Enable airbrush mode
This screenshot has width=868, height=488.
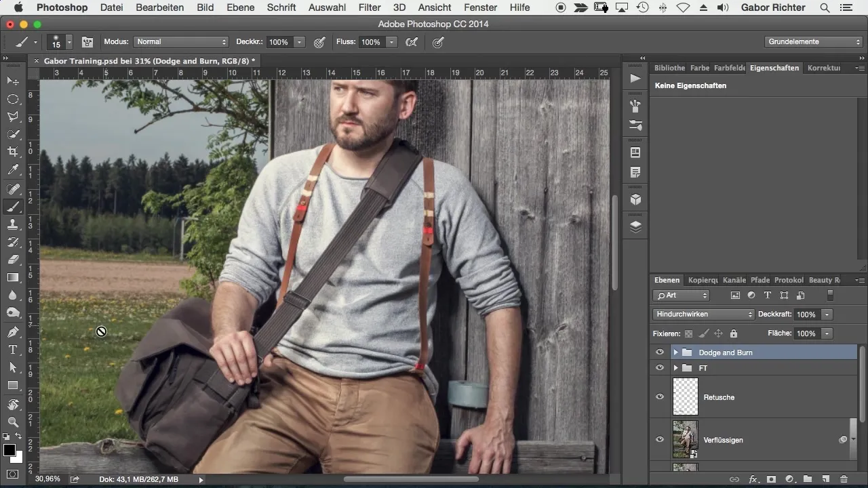click(411, 42)
